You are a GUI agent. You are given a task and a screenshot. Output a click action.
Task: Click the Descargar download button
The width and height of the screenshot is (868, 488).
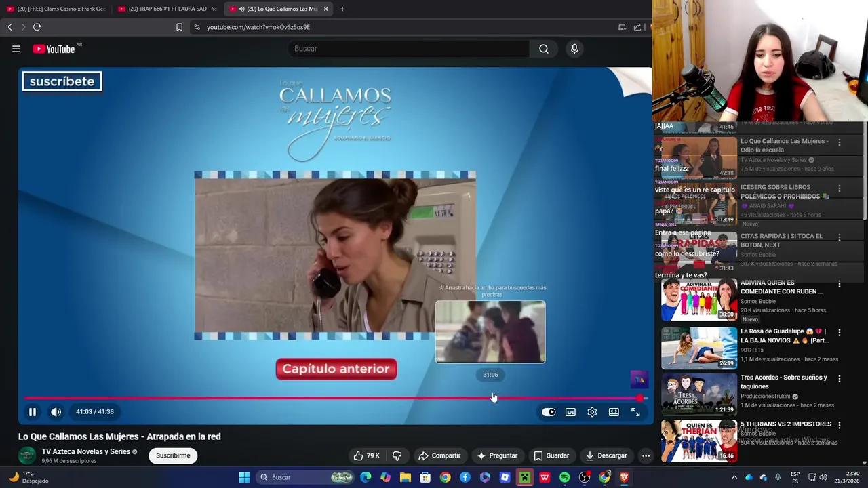point(606,455)
